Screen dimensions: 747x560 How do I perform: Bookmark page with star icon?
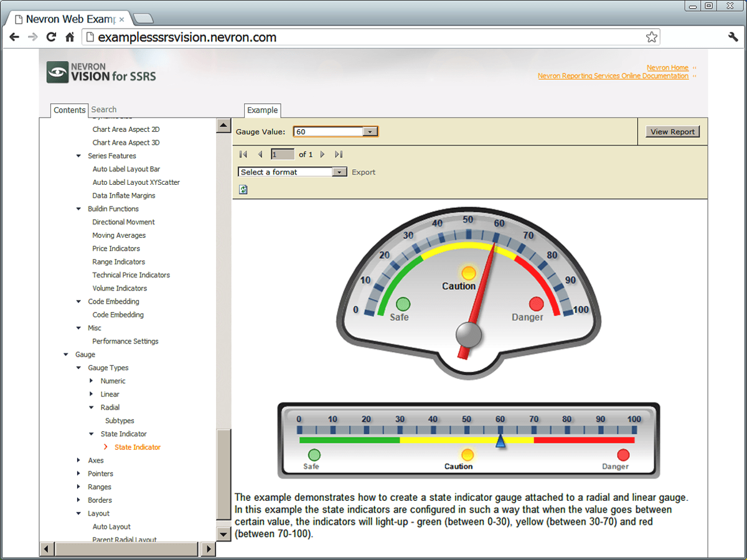pyautogui.click(x=652, y=37)
